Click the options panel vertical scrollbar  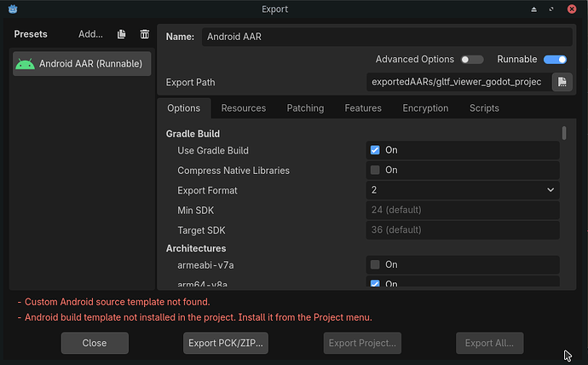coord(564,133)
